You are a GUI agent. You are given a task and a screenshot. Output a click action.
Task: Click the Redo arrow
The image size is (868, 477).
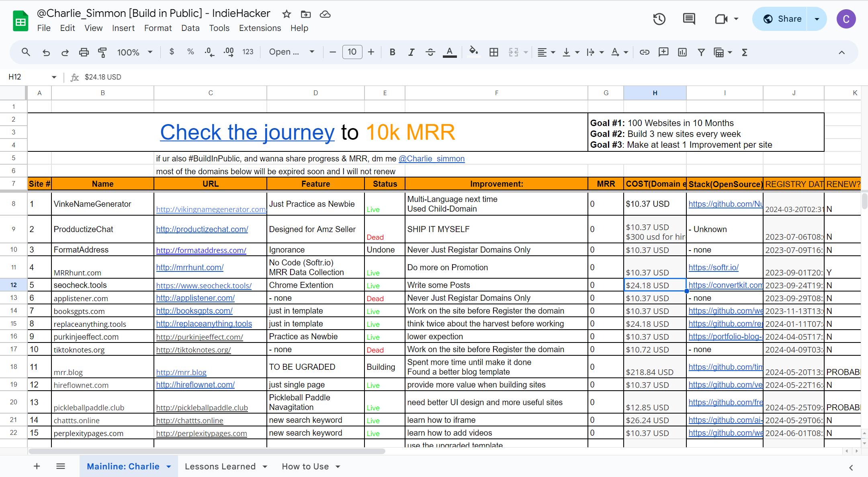[x=65, y=52]
